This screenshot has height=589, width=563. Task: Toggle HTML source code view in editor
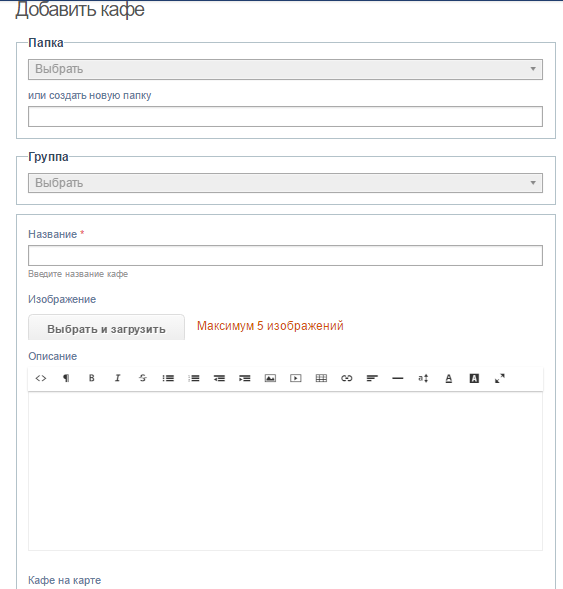[x=41, y=378]
